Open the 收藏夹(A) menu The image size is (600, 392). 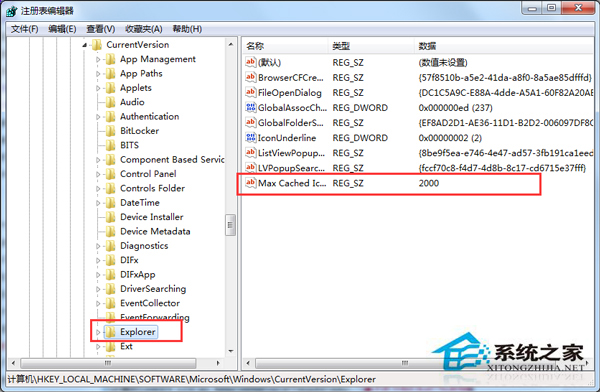click(143, 29)
